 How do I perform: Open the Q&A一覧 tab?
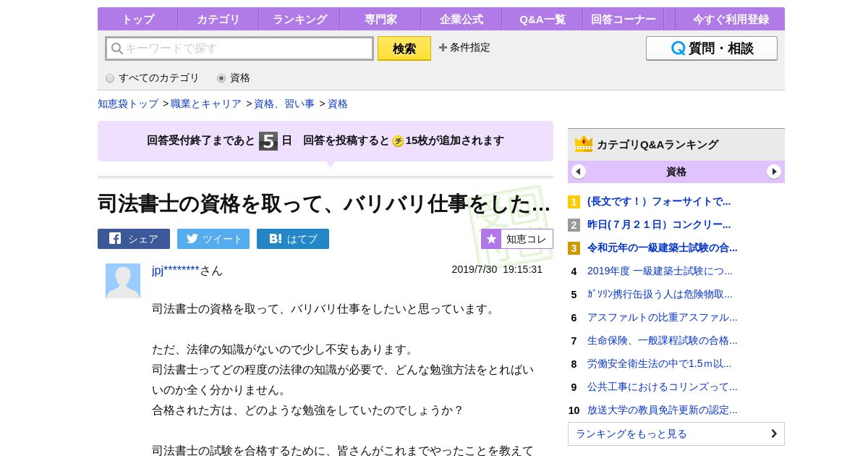pyautogui.click(x=542, y=19)
